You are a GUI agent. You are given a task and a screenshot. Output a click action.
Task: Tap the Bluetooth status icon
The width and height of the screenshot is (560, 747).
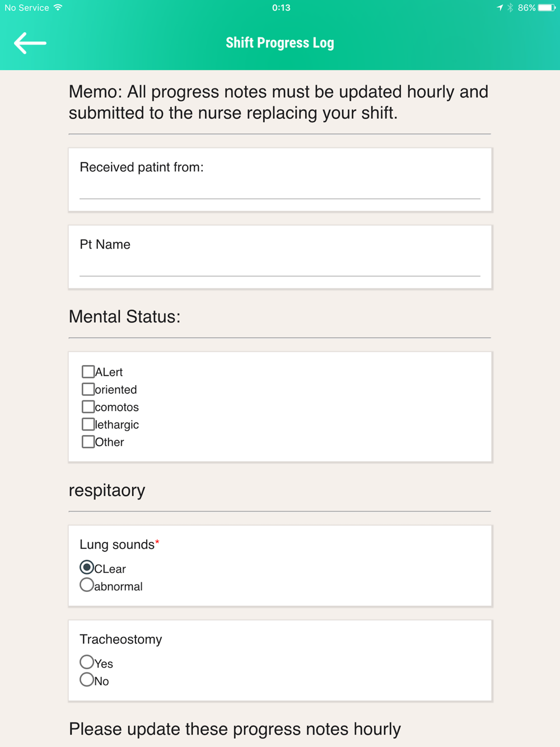(x=510, y=8)
